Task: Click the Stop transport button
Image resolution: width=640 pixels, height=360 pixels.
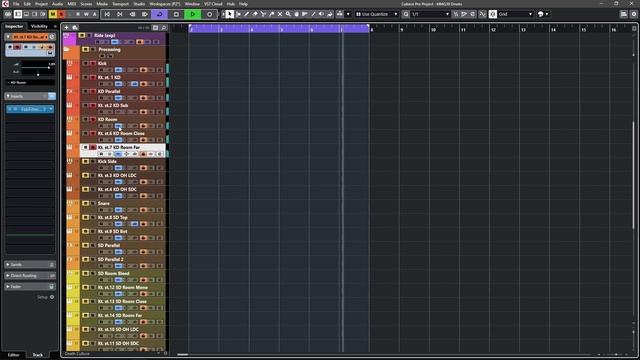Action: tap(176, 14)
